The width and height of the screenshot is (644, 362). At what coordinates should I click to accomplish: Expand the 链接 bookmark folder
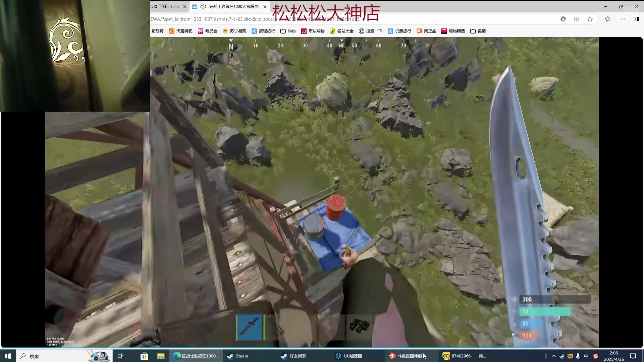[478, 31]
